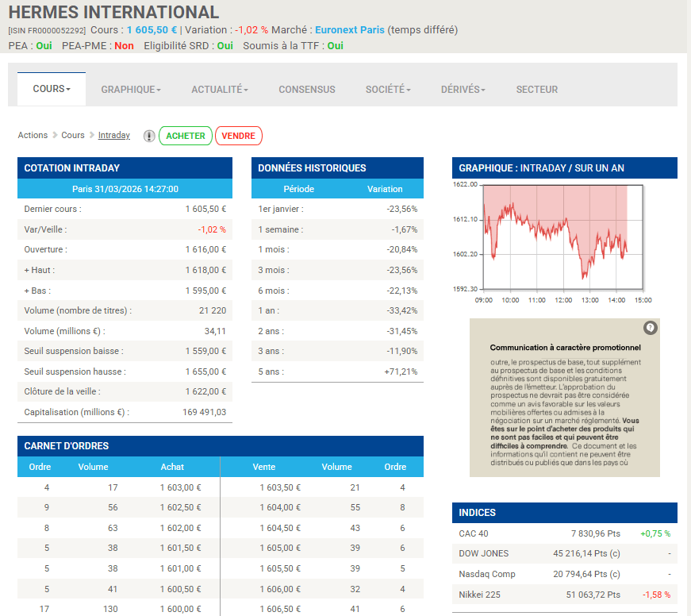
Task: Click the + Bas value 1 595,00 €
Action: coord(205,291)
